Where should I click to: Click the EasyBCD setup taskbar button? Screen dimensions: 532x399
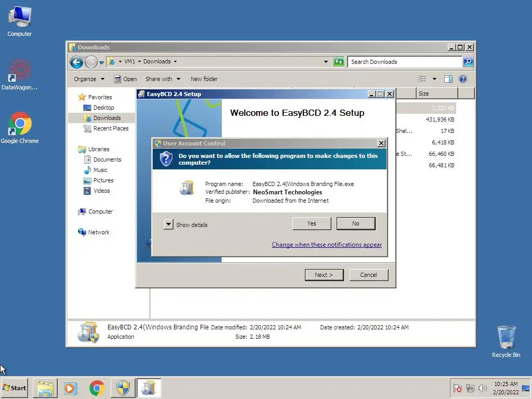149,388
